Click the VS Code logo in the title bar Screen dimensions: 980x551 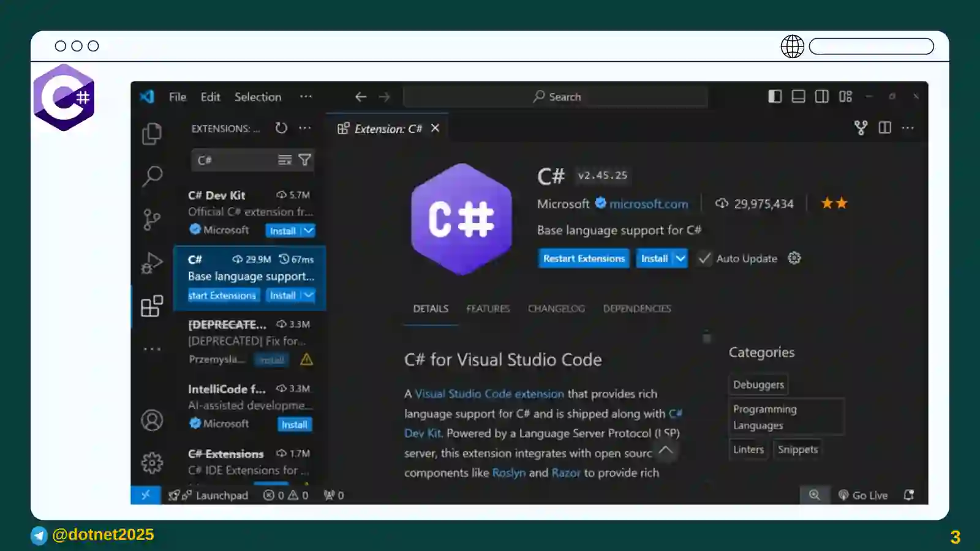point(147,97)
